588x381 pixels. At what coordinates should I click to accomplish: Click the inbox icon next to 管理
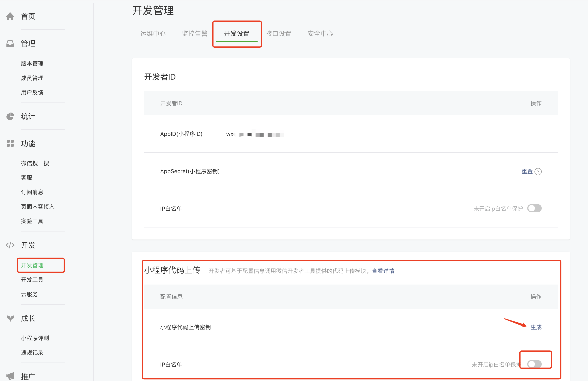click(x=10, y=43)
